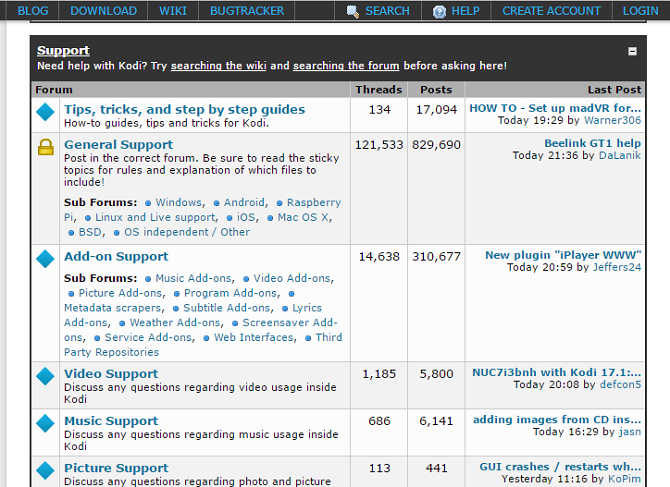Click the blue diamond icon beside Tips, tricks

(x=46, y=112)
